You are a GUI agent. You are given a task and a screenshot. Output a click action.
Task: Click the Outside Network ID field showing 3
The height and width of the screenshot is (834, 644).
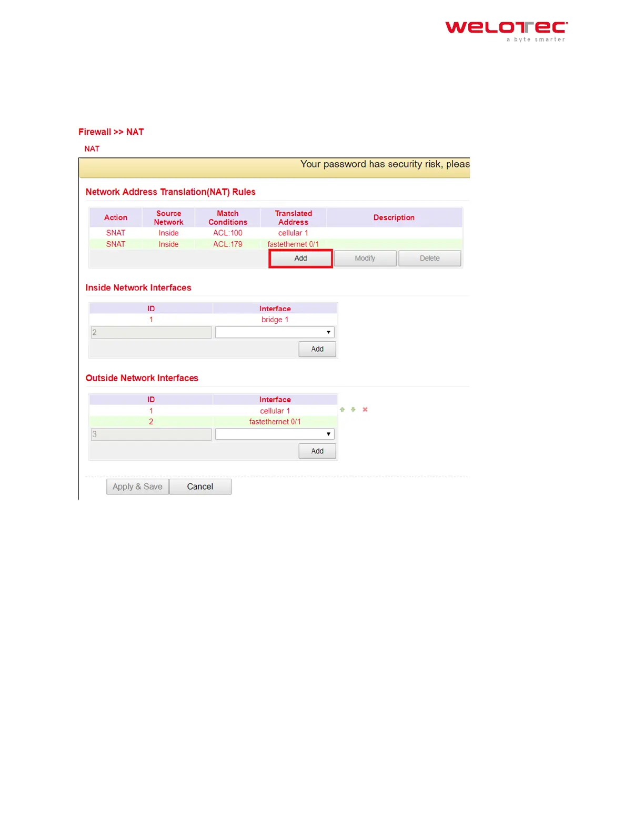pos(151,434)
